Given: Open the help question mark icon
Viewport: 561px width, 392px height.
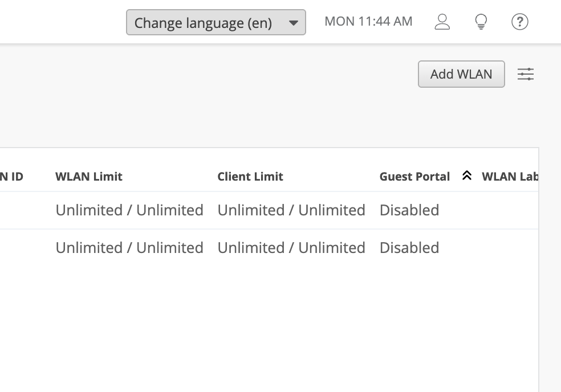Looking at the screenshot, I should pos(519,22).
